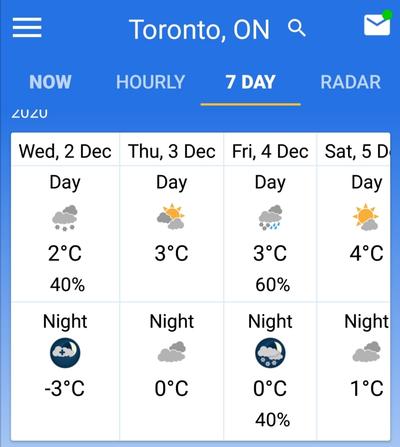This screenshot has width=400, height=447.
Task: Tap Wednesday night flurries moon icon
Action: [65, 353]
